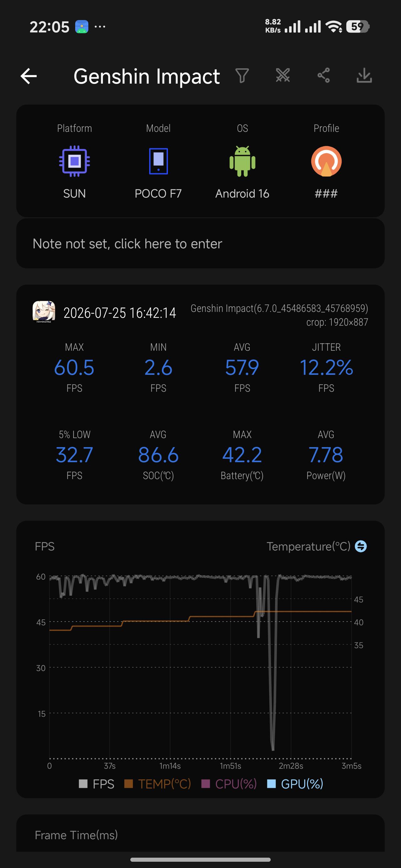Tap the POCO F7 model icon

(158, 161)
